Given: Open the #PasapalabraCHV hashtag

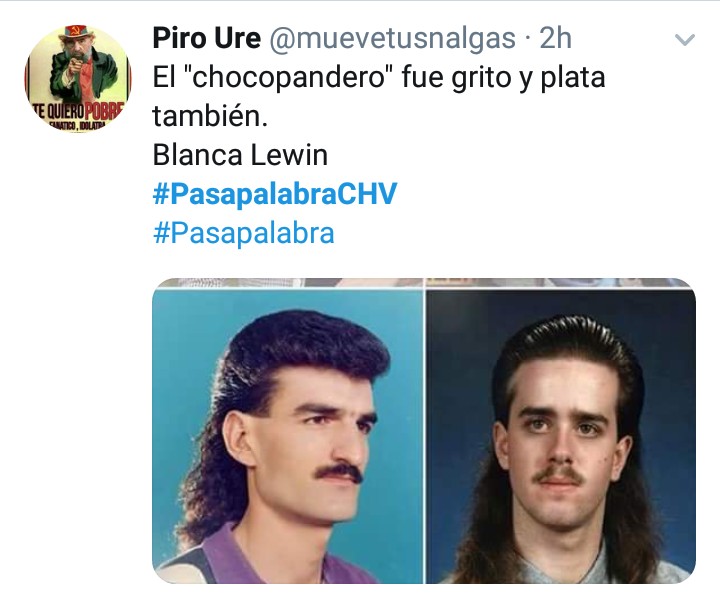Looking at the screenshot, I should tap(275, 194).
